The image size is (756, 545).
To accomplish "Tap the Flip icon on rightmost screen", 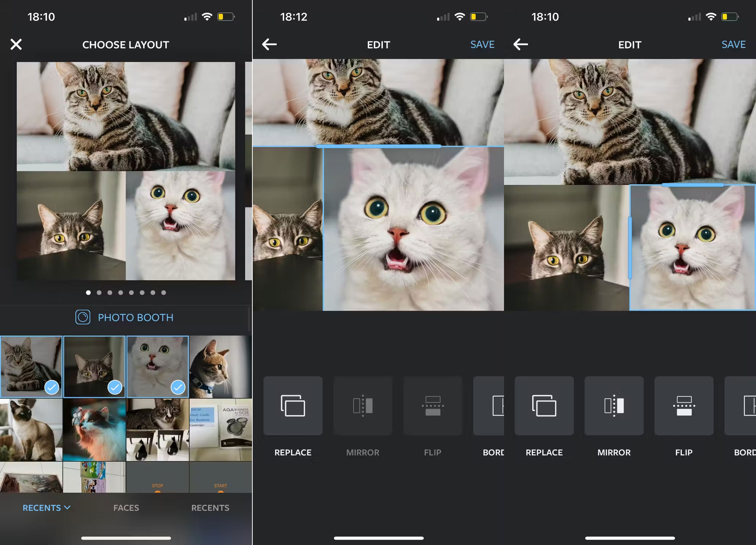I will [684, 406].
